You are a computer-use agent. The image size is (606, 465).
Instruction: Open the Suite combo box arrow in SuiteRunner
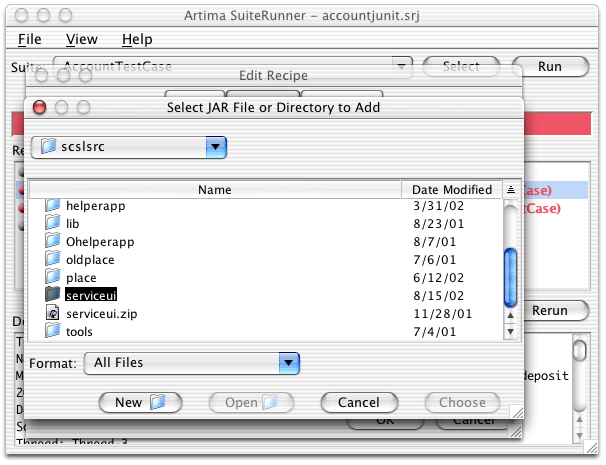click(x=402, y=67)
